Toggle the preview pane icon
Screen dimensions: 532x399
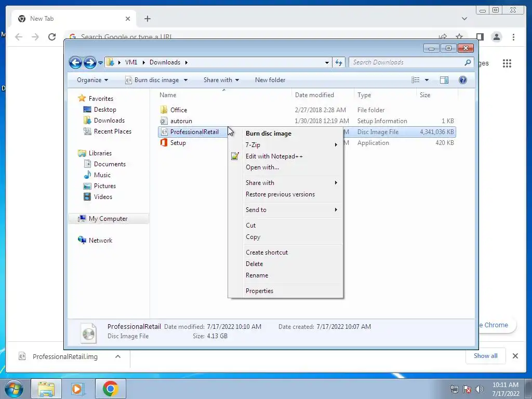[444, 80]
